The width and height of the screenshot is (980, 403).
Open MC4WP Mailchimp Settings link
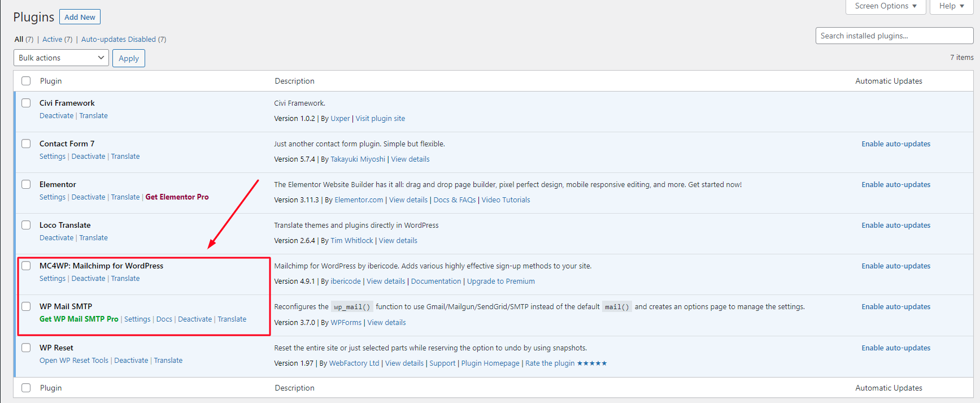pyautogui.click(x=53, y=279)
